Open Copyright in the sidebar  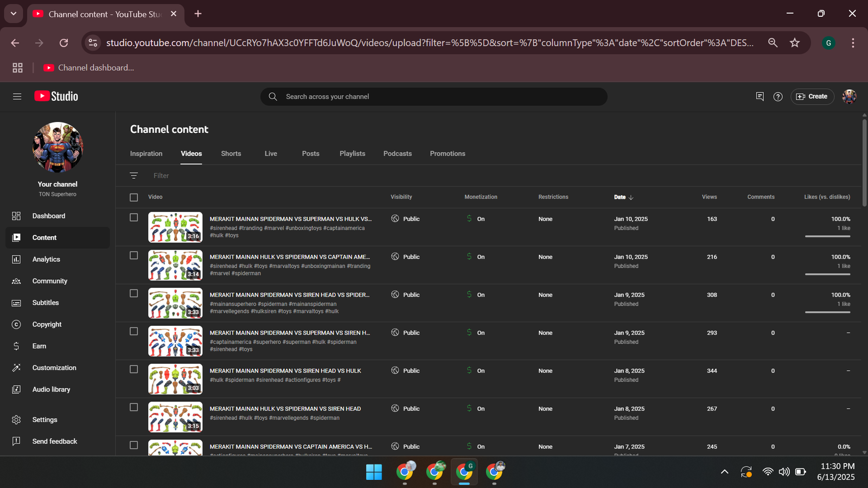point(58,324)
